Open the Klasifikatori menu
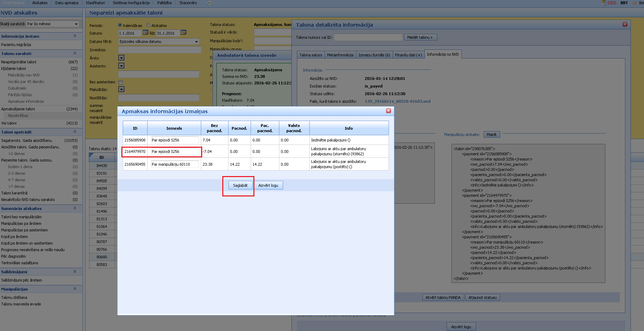 point(95,3)
